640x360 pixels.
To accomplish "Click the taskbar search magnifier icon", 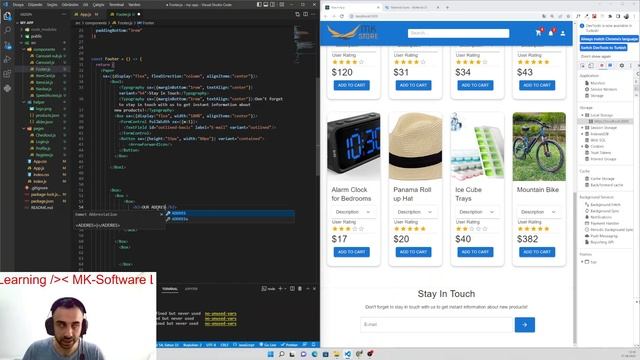I will tap(281, 354).
